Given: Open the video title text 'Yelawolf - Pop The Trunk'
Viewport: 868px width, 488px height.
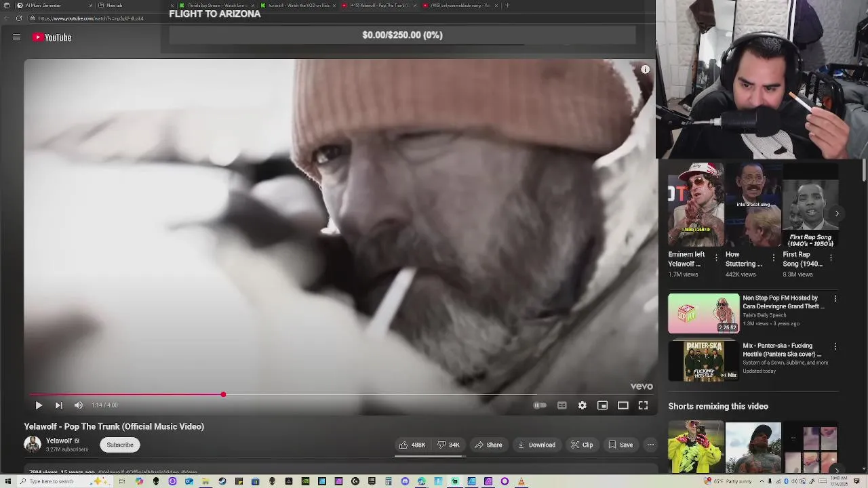Looking at the screenshot, I should click(x=114, y=426).
